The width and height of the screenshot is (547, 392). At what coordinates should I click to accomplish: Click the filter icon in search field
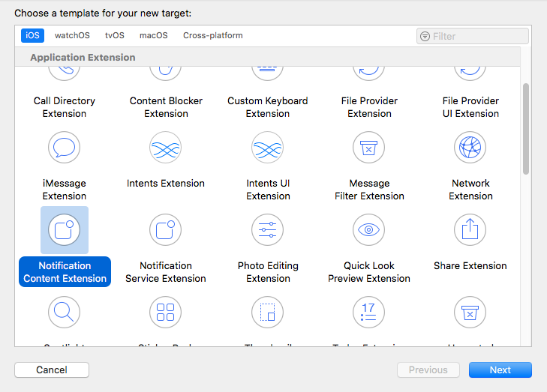click(x=425, y=36)
